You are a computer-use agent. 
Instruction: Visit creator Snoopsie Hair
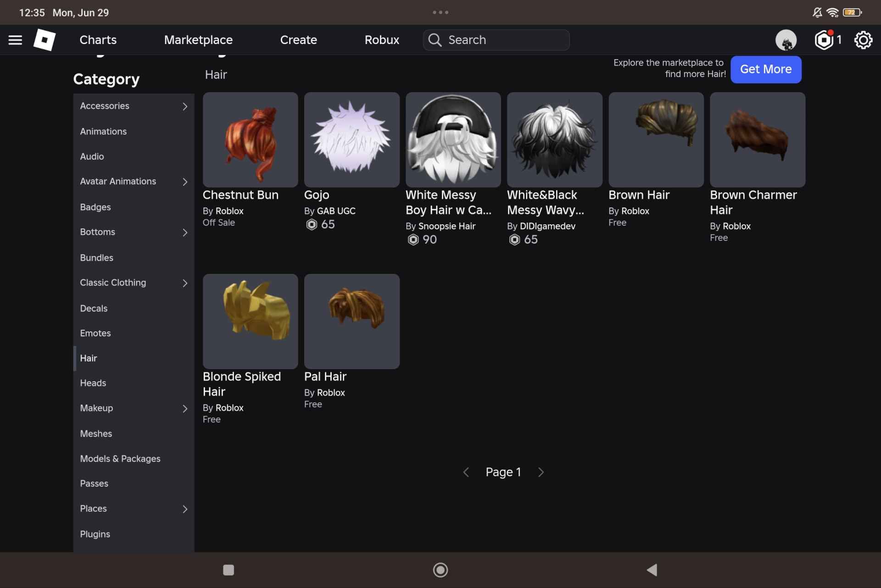click(447, 226)
